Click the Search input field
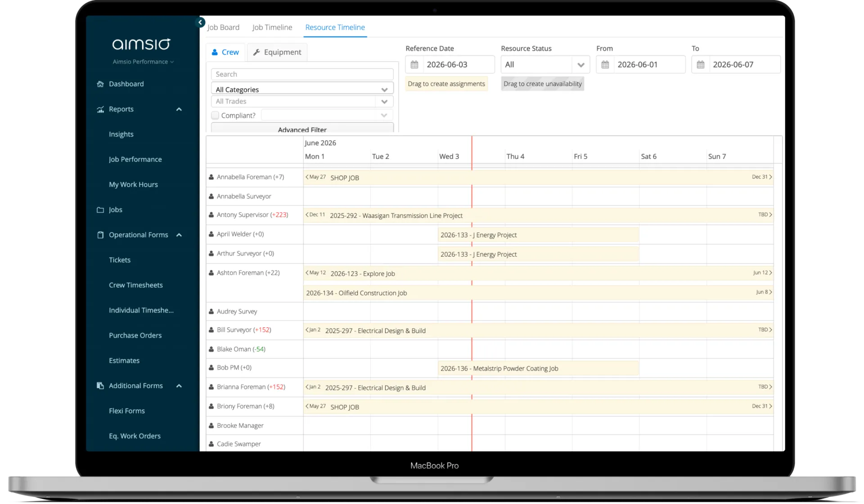The height and width of the screenshot is (504, 864). click(x=302, y=74)
